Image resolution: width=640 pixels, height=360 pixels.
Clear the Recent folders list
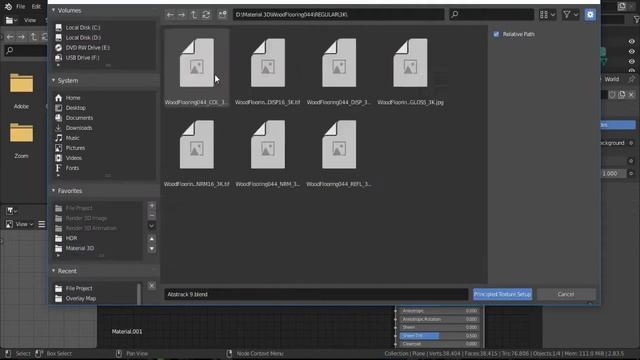coord(151,286)
